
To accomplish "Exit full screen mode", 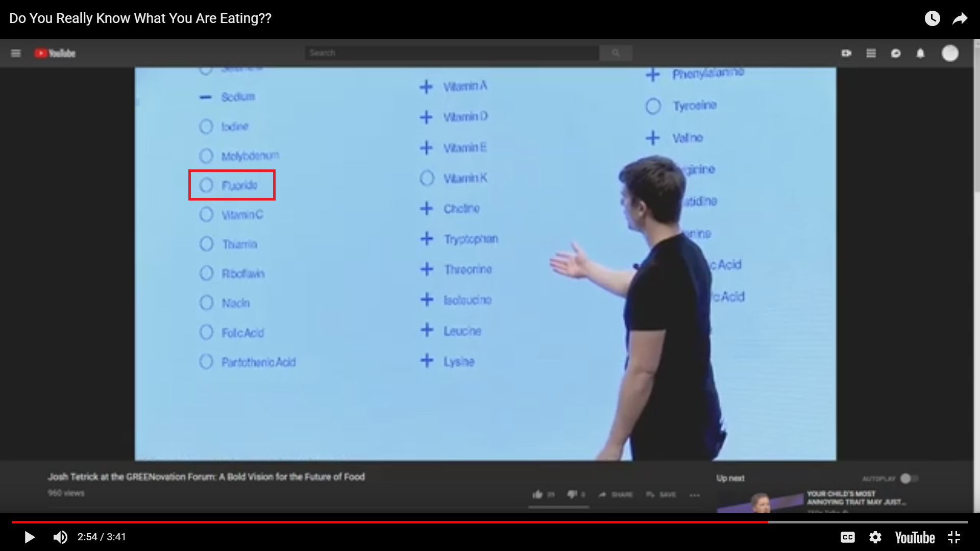I will [954, 537].
